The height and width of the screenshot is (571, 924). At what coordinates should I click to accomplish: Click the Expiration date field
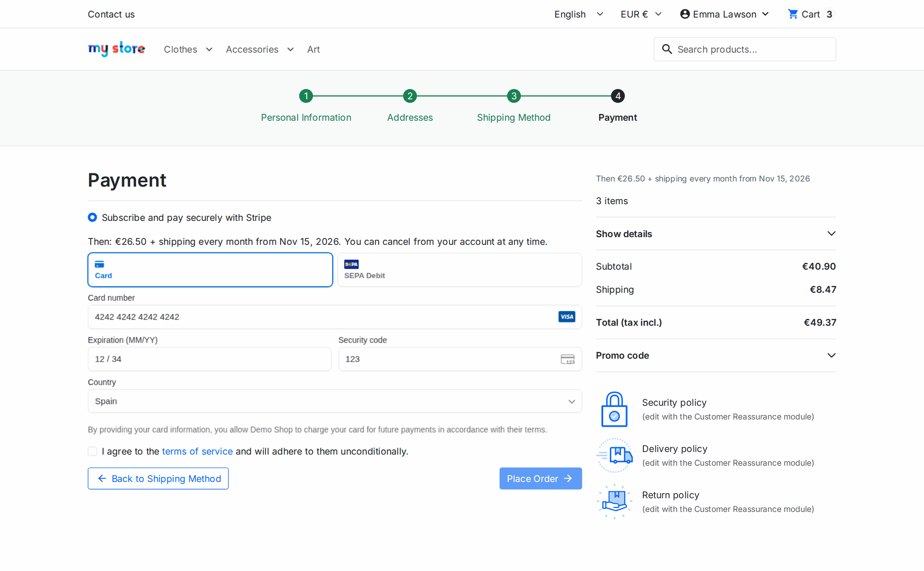(210, 359)
